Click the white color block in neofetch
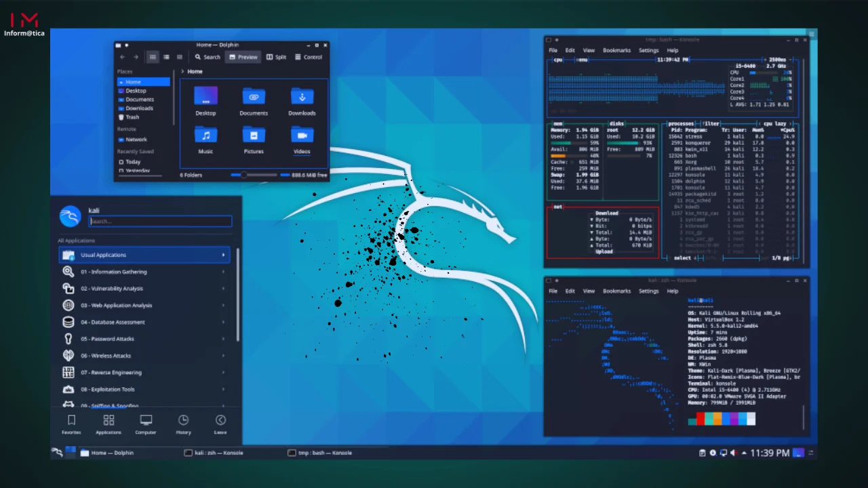Image resolution: width=868 pixels, height=488 pixels. tap(751, 420)
